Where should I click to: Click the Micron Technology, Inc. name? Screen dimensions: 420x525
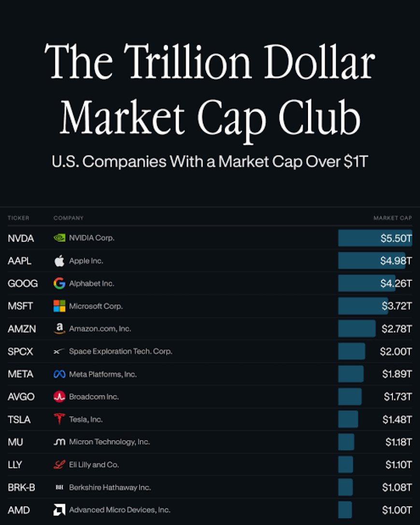109,442
